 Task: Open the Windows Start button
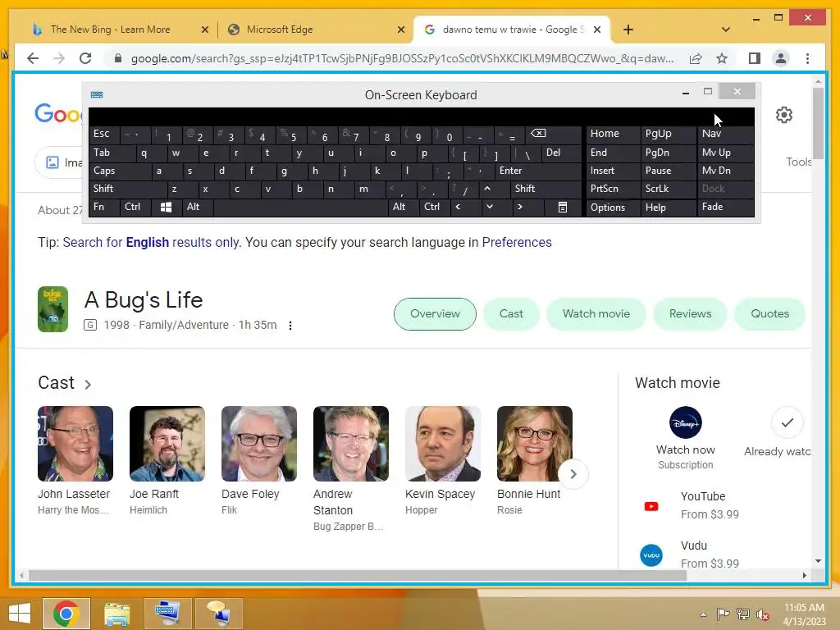(20, 614)
